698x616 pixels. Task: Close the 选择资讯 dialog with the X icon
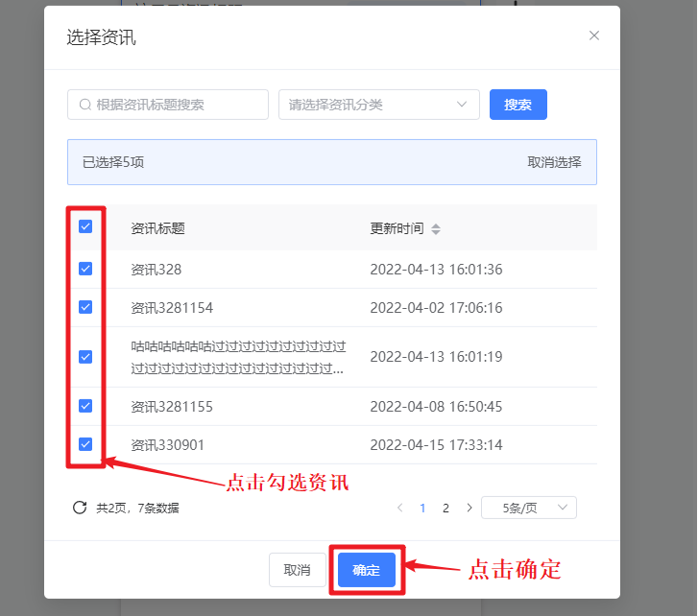click(594, 36)
